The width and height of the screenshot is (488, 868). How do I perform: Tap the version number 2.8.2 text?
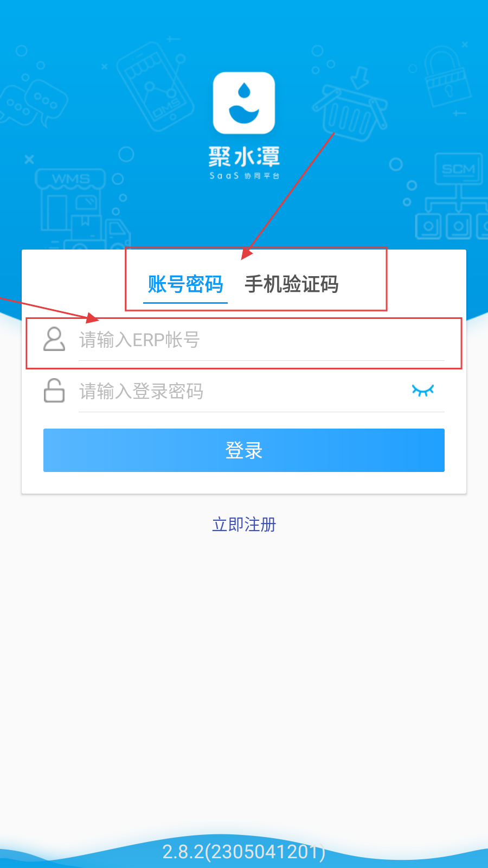click(x=244, y=852)
